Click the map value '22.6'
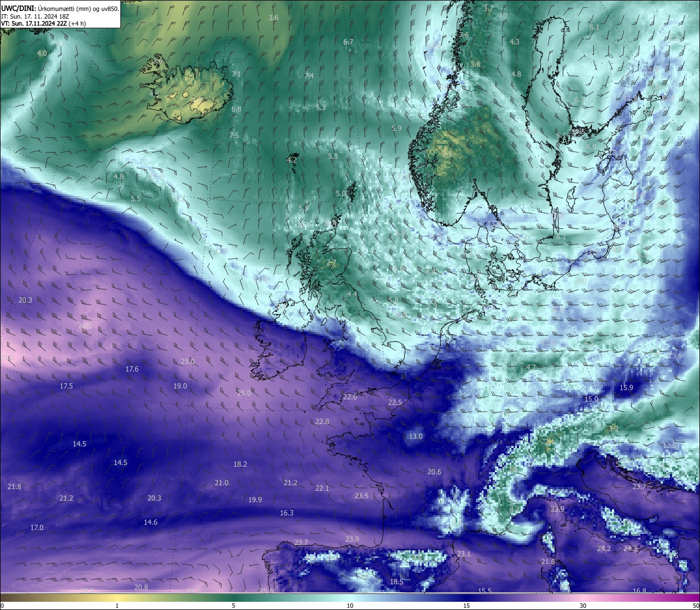The height and width of the screenshot is (610, 700). [x=350, y=397]
